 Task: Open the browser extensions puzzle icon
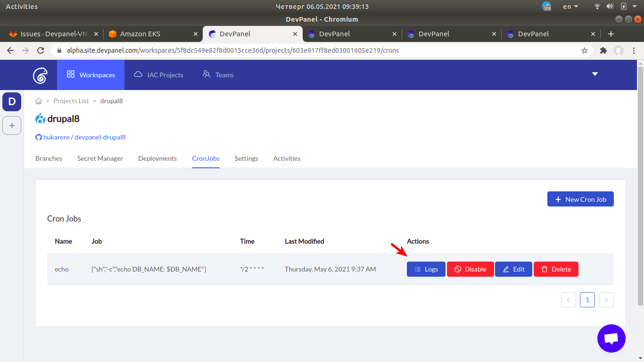603,50
